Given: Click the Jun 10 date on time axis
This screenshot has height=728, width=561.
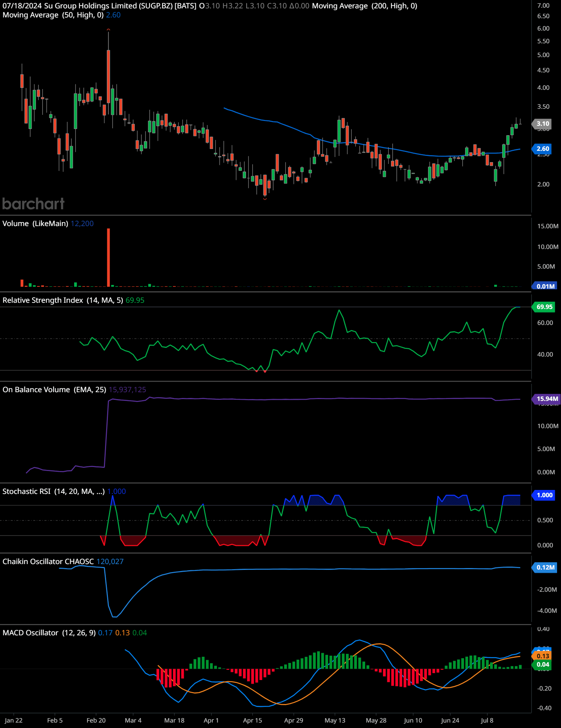Looking at the screenshot, I should click(413, 720).
